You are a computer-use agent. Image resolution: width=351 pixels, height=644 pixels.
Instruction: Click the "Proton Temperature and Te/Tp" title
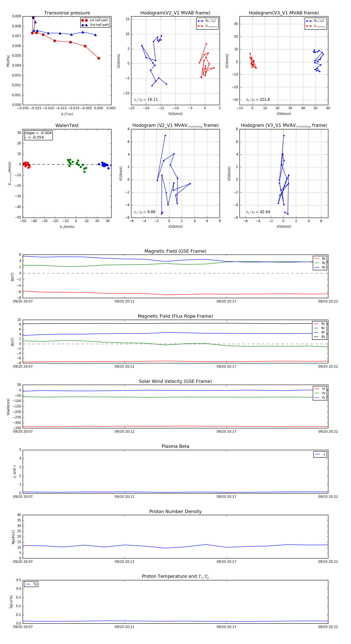coord(175,576)
